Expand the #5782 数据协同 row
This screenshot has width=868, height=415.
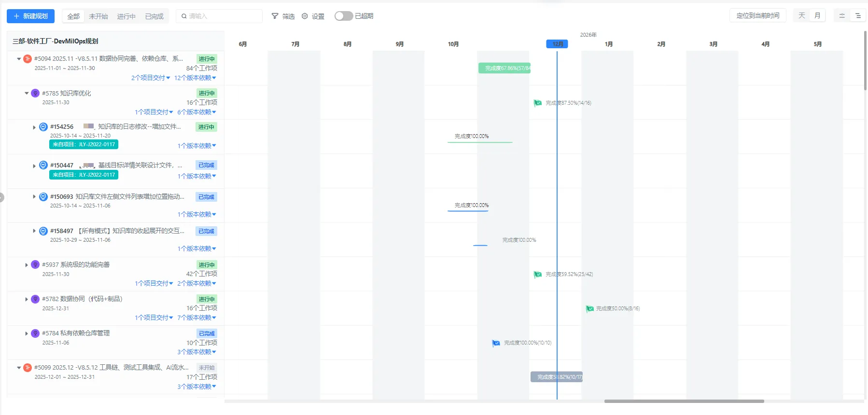27,299
